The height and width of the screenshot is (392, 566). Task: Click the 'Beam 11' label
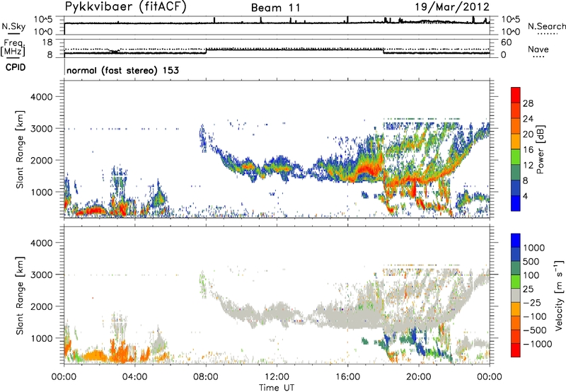point(275,8)
